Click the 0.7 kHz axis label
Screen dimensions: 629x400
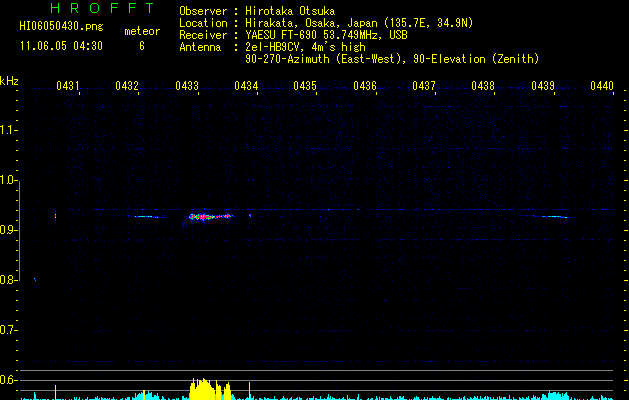point(7,330)
